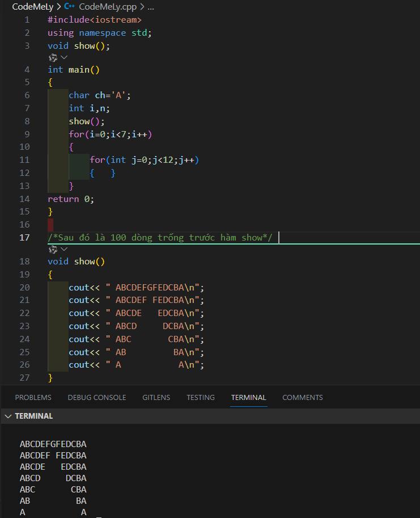Click the red marker on line 16
The height and width of the screenshot is (518, 420).
(50, 225)
